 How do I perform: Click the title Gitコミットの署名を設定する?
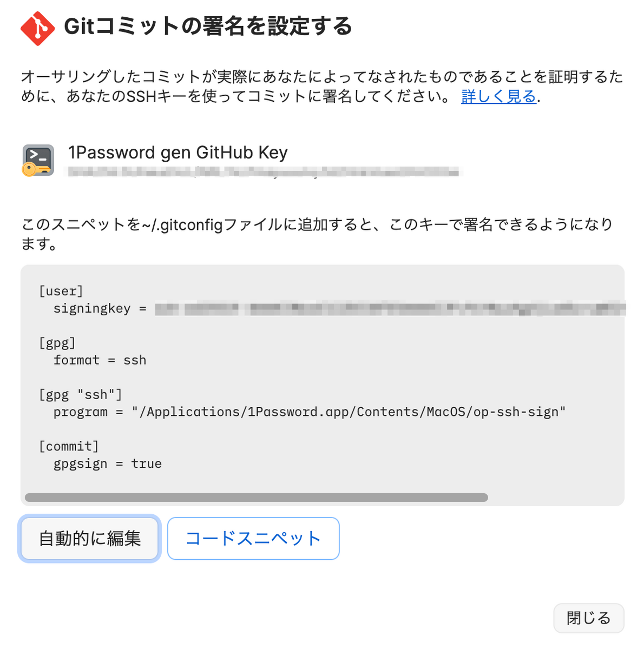(x=207, y=27)
